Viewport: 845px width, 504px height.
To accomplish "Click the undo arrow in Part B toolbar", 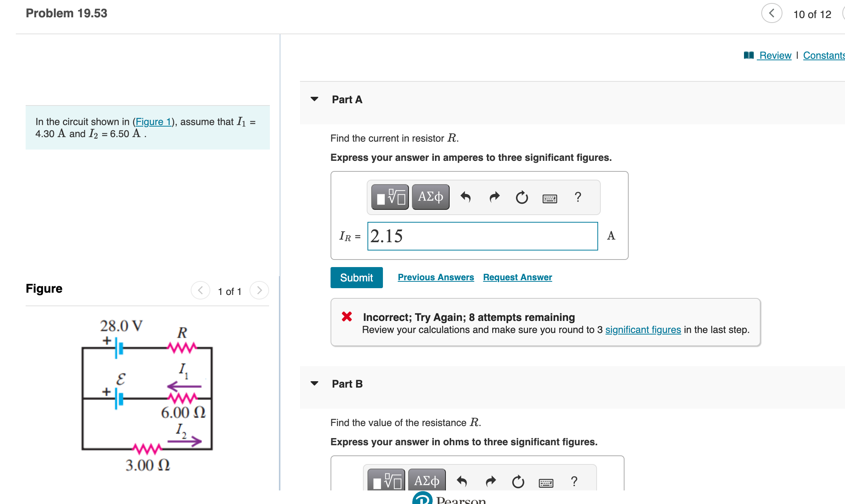I will coord(462,481).
